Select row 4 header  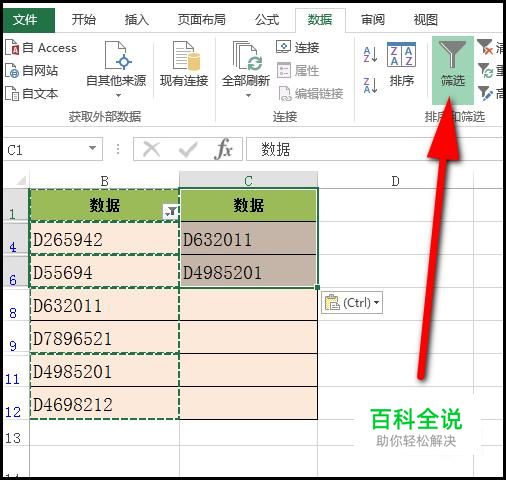16,238
